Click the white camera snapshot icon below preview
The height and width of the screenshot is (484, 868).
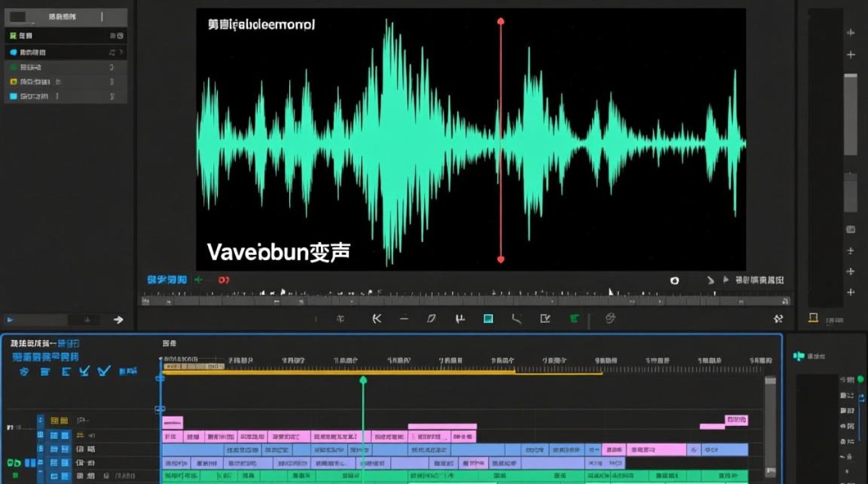coord(674,281)
